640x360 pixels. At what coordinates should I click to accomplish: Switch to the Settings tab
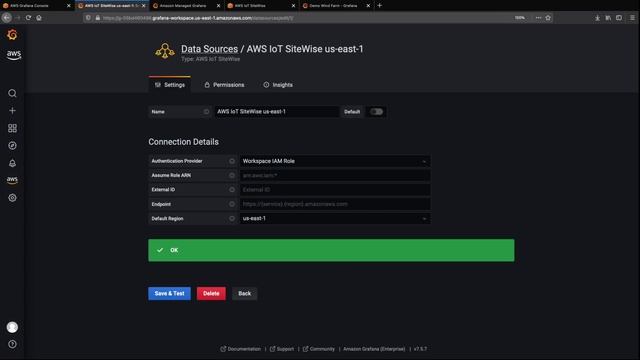169,85
